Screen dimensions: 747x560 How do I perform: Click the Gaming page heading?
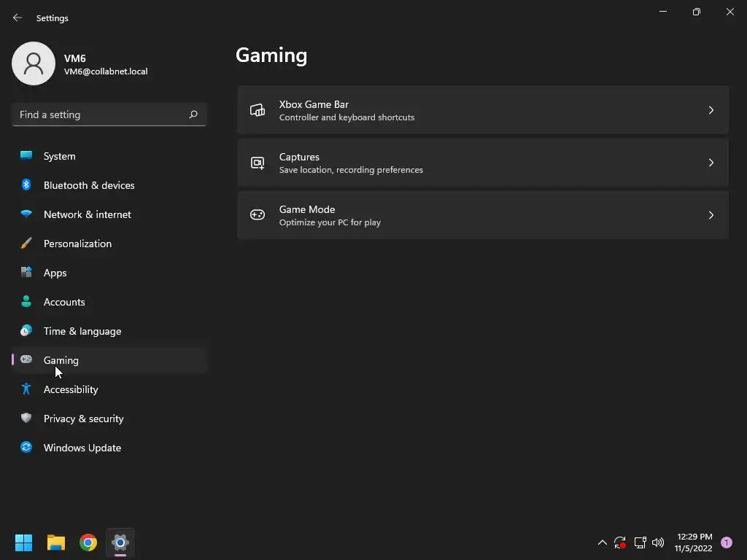click(271, 55)
